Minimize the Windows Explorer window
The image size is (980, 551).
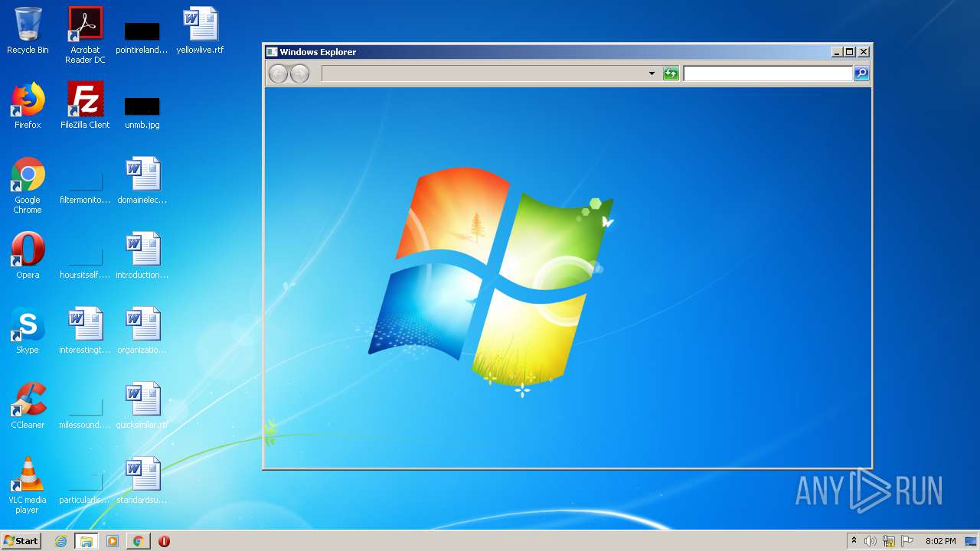[x=837, y=52]
